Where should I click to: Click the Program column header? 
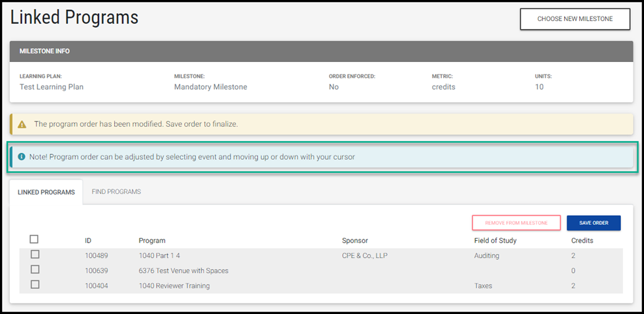(x=152, y=241)
